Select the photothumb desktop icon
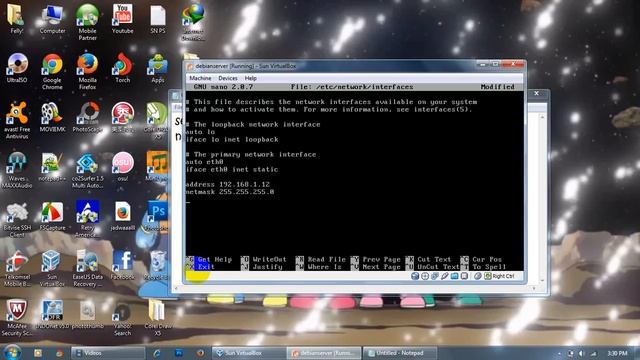 click(87, 315)
